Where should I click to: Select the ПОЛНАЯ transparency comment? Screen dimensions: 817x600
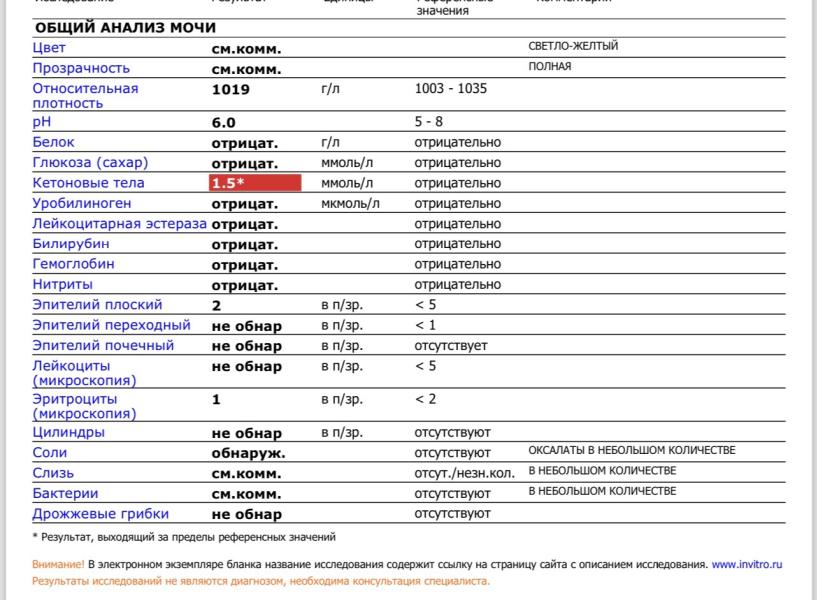coord(550,66)
